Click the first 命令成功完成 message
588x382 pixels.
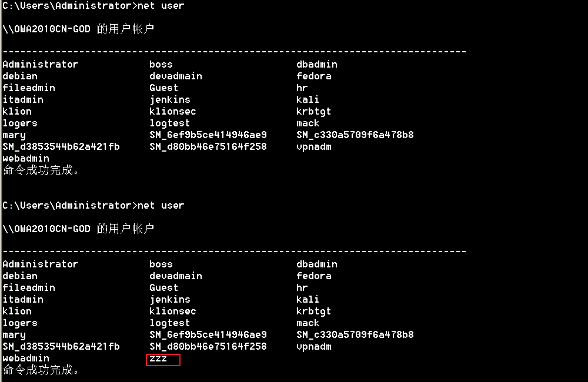coord(41,170)
